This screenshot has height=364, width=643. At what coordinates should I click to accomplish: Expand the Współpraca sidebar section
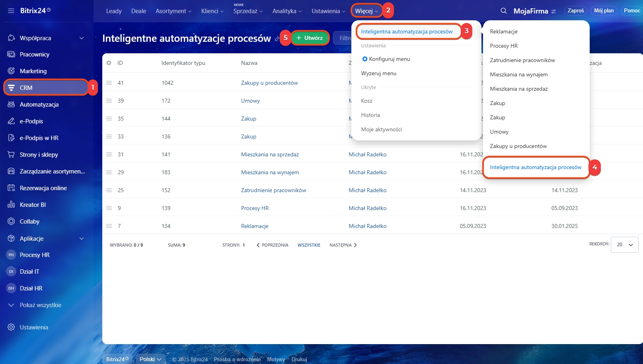click(82, 38)
